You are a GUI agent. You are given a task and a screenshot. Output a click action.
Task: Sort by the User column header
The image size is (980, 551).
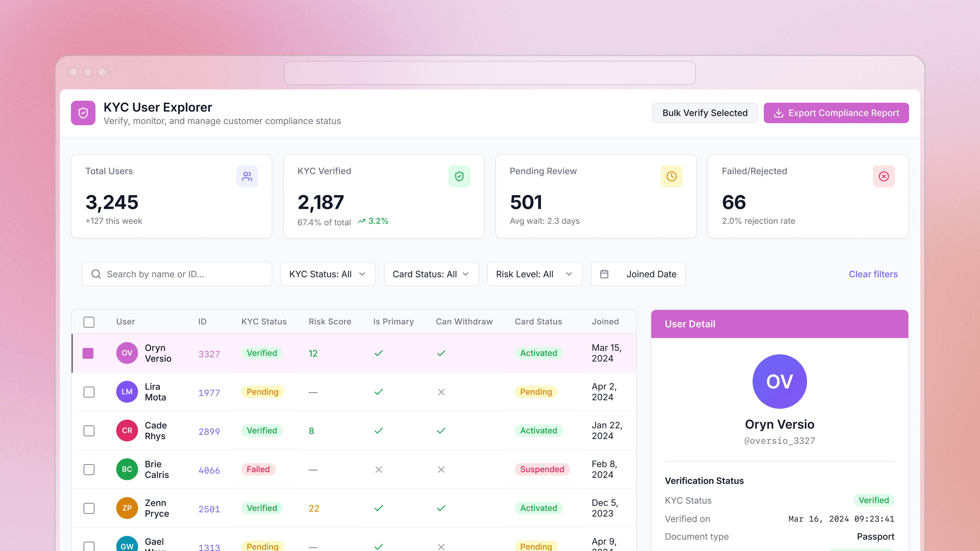coord(126,322)
